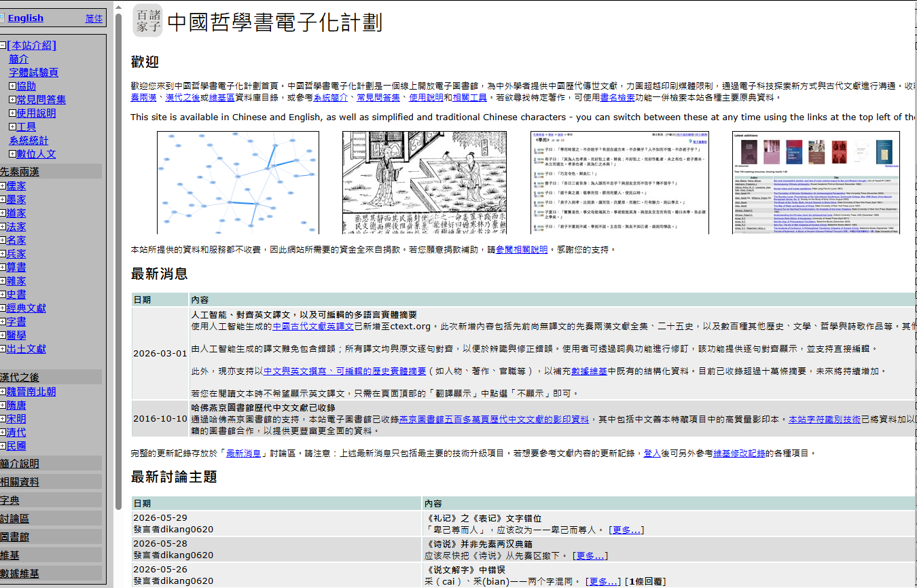The height and width of the screenshot is (588, 917).
Task: Click 更多... for the 《说文解字》 topic
Action: tap(604, 581)
